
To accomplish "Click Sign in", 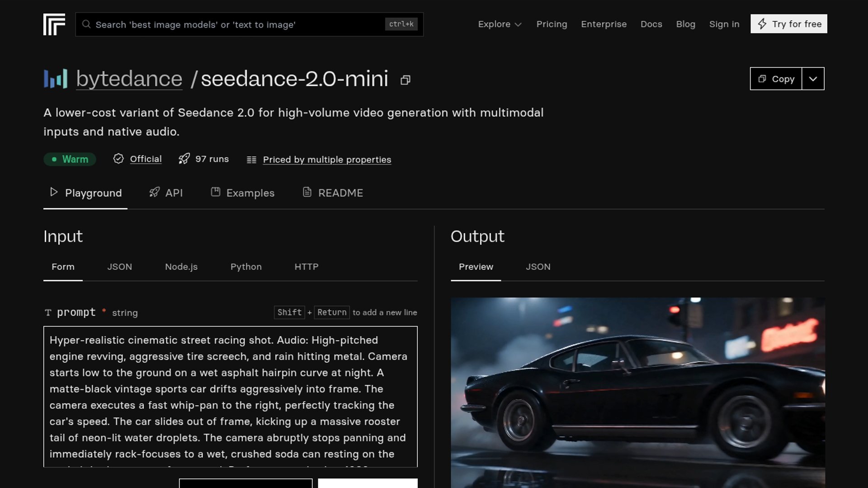I will click(724, 24).
